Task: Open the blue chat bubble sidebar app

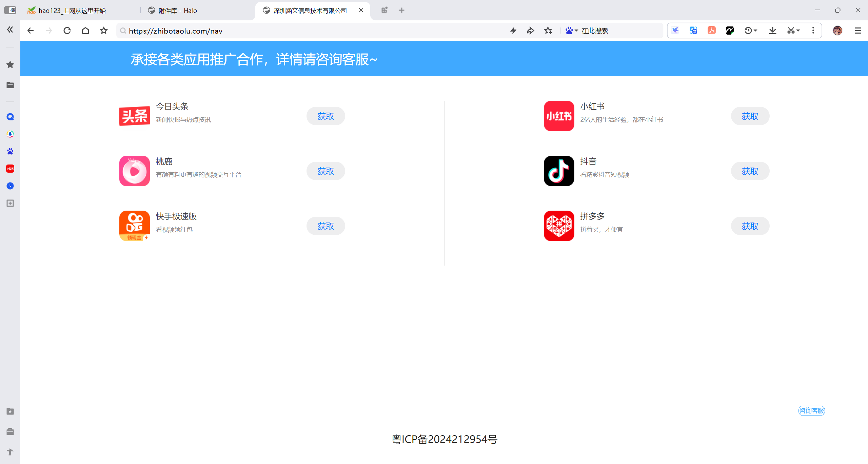Action: [x=10, y=117]
